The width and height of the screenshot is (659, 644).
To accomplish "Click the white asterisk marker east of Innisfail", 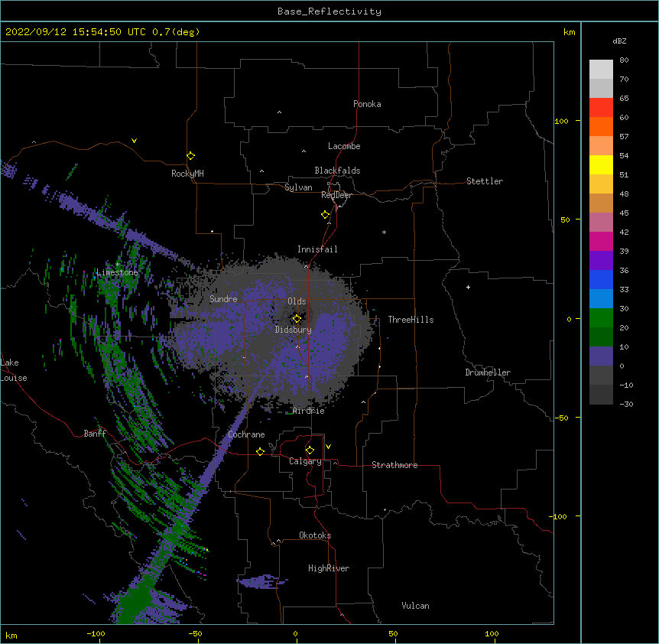I will (384, 232).
